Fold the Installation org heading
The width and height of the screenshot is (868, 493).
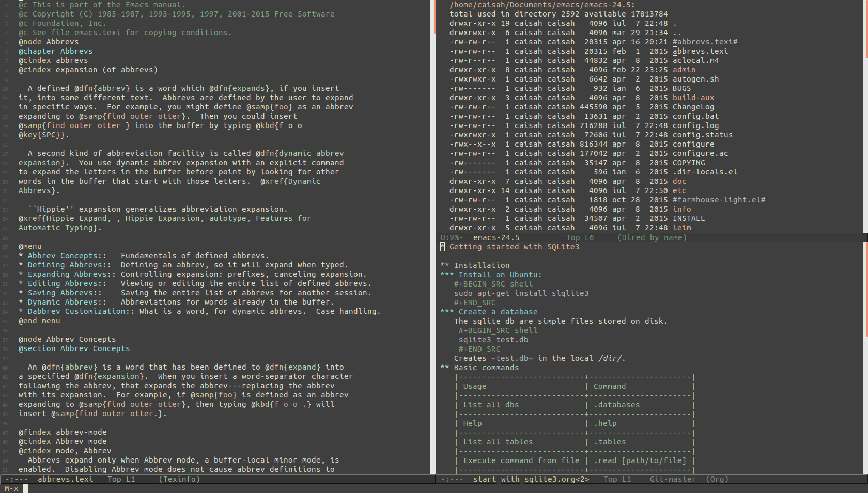click(475, 265)
